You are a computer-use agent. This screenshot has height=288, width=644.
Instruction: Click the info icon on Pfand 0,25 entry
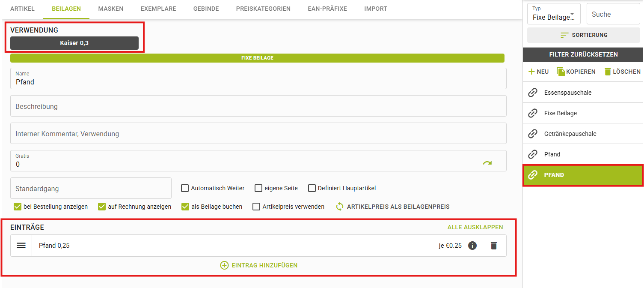click(x=472, y=246)
